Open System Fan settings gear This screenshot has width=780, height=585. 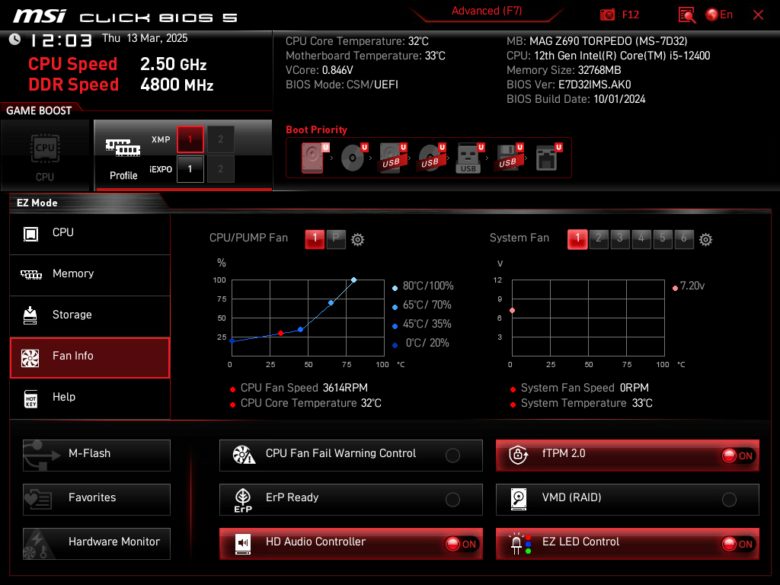[705, 240]
